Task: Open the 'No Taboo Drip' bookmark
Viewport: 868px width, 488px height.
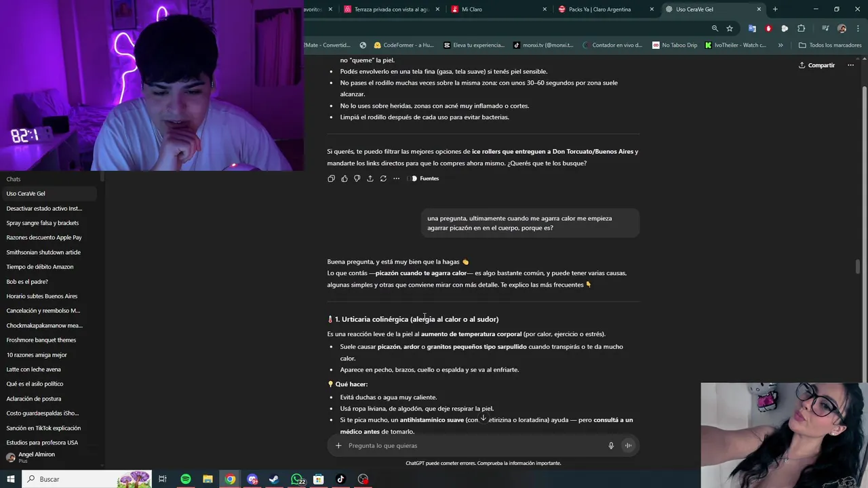Action: pyautogui.click(x=675, y=45)
